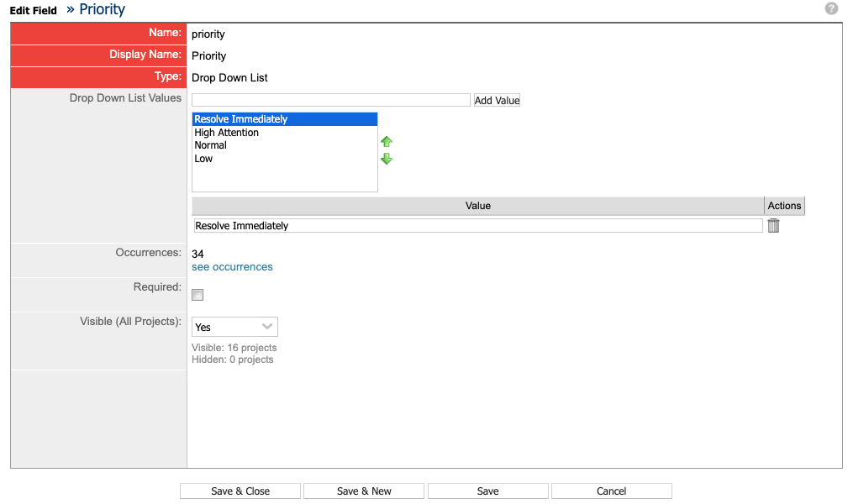This screenshot has height=504, width=848.
Task: Move selected value down with green arrow
Action: [387, 159]
